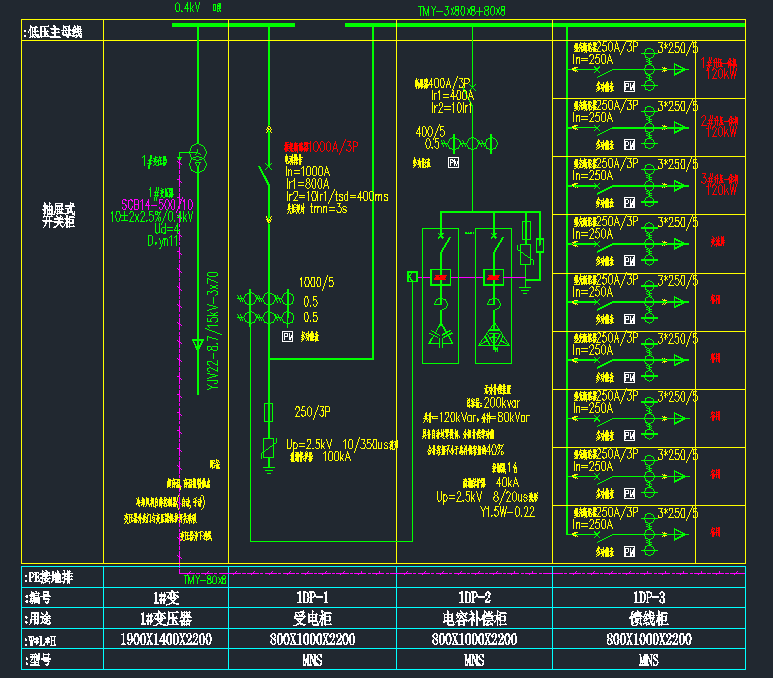This screenshot has width=773, height=678.
Task: Click the 400/5 current transformer symbol
Action: click(470, 144)
